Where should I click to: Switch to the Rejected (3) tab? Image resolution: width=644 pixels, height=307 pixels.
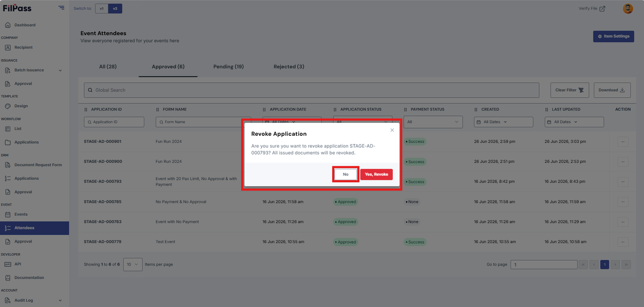click(x=289, y=67)
